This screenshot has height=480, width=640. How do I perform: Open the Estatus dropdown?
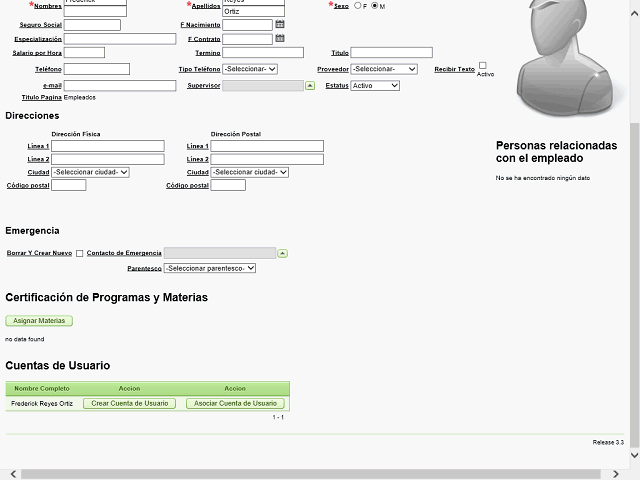[375, 86]
